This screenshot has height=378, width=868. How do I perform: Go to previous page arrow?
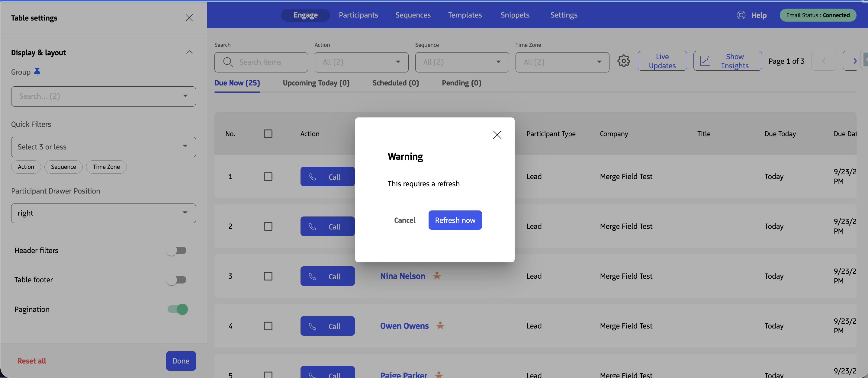[824, 61]
